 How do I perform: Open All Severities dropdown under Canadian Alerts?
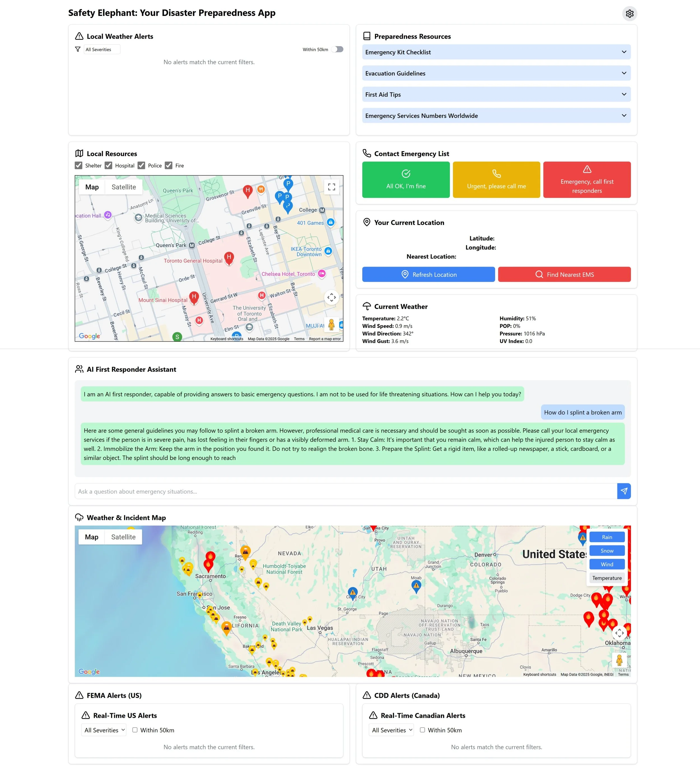point(391,730)
